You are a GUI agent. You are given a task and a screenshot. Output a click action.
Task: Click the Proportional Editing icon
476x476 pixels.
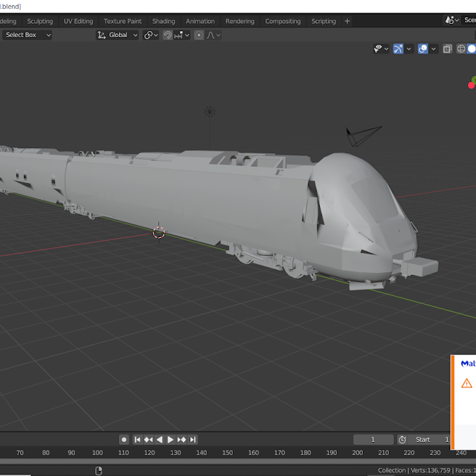click(x=199, y=35)
